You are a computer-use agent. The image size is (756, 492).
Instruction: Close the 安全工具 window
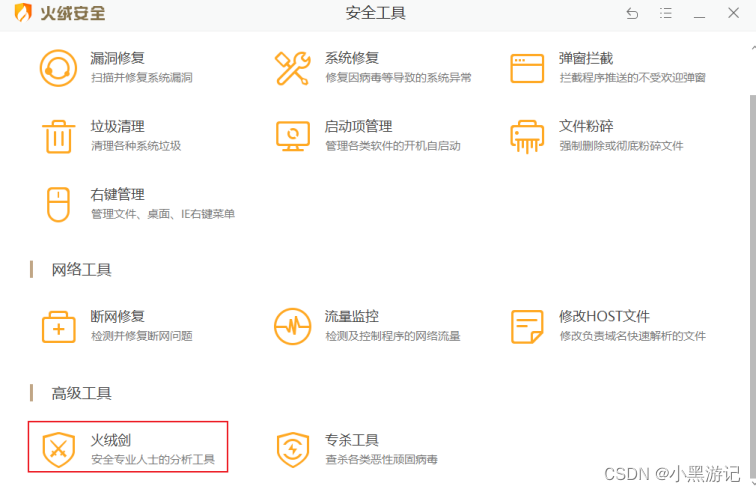pyautogui.click(x=733, y=13)
